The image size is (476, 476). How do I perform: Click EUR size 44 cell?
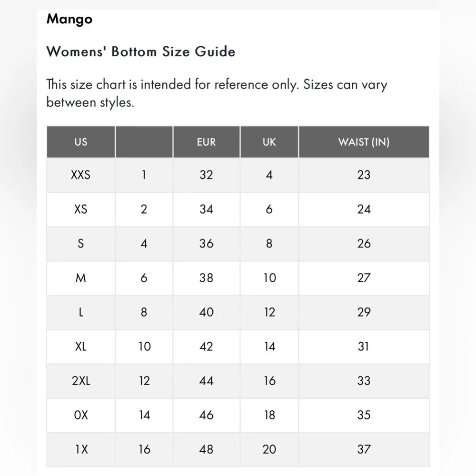206,381
